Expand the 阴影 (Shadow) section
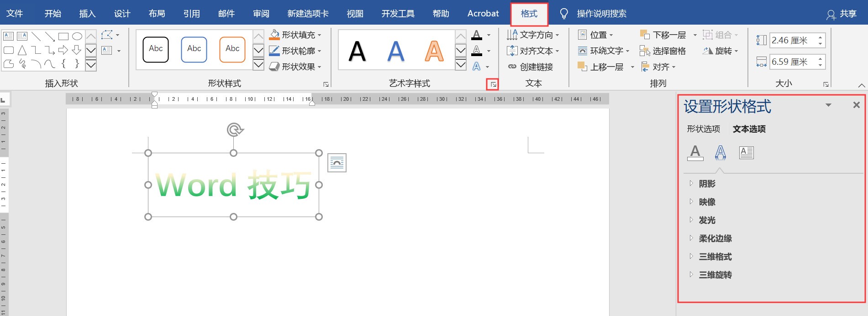Screen dimensions: 868x316 click(707, 184)
